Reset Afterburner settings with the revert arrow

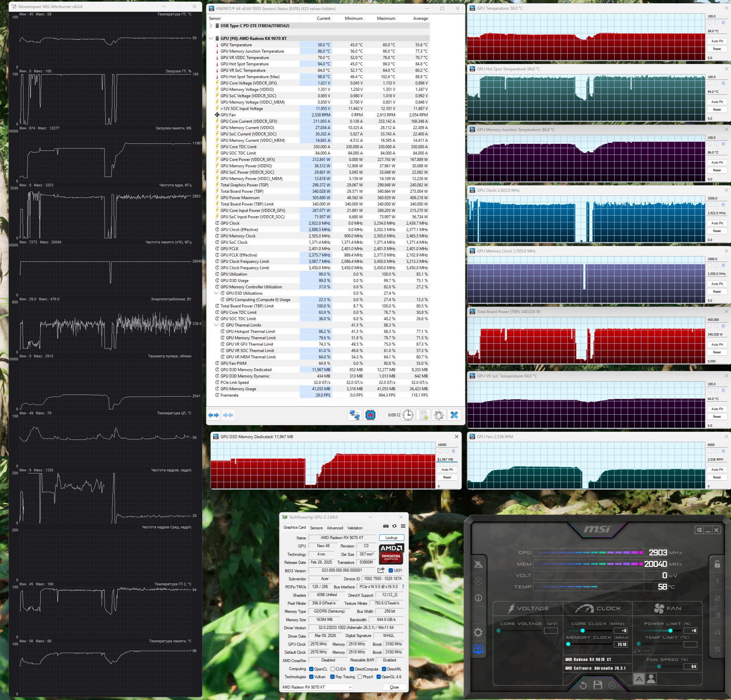583,685
